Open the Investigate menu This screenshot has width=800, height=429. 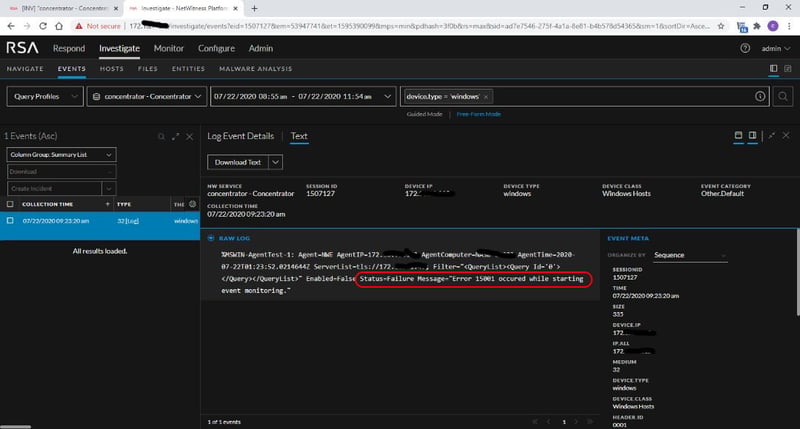click(119, 48)
